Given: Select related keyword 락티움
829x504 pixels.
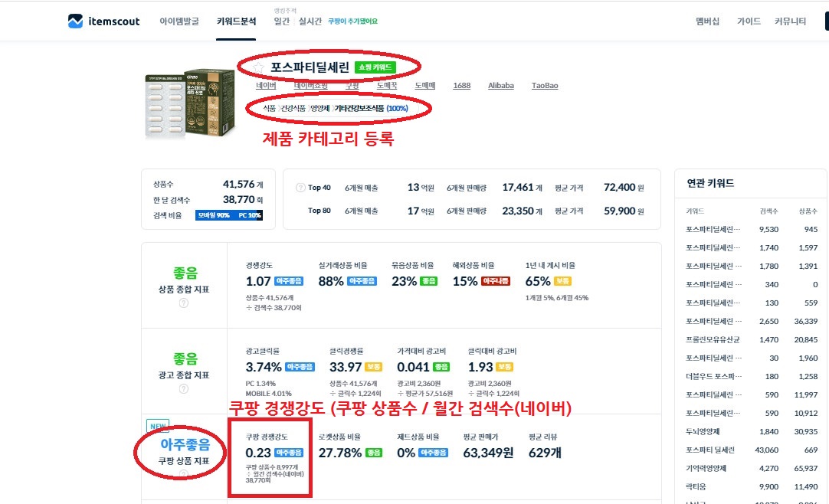Looking at the screenshot, I should (x=696, y=486).
